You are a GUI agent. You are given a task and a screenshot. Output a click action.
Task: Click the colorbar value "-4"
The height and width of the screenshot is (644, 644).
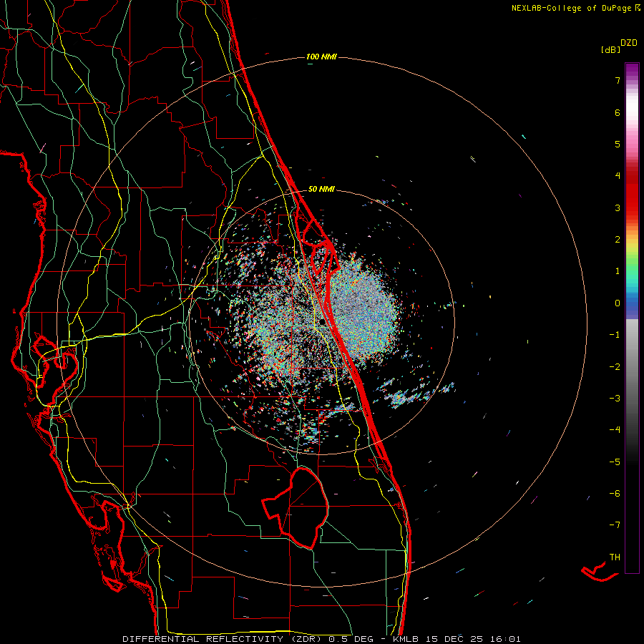(x=615, y=430)
